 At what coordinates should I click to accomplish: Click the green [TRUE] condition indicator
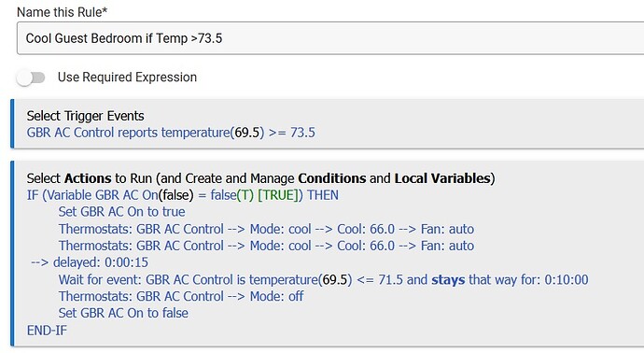pyautogui.click(x=277, y=195)
